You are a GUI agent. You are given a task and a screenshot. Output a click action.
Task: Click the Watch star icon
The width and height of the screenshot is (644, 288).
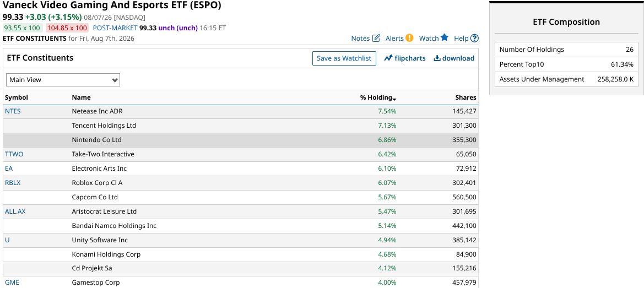(445, 38)
